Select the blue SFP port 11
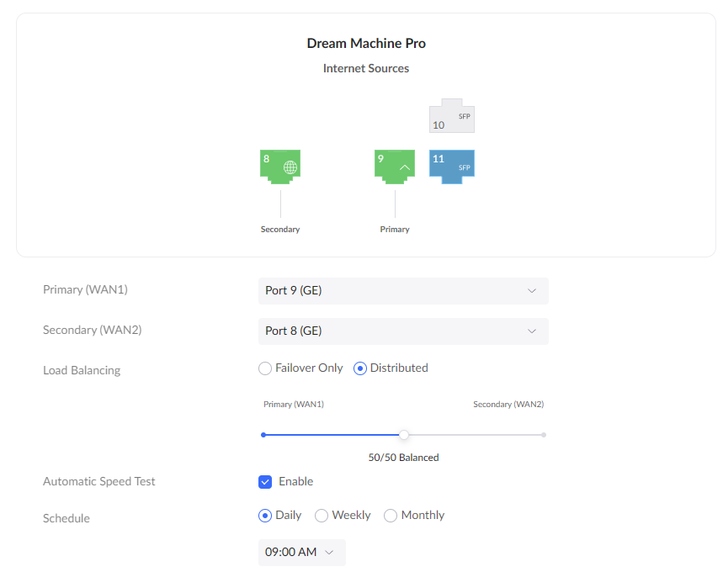Image resolution: width=723 pixels, height=588 pixels. coord(451,166)
